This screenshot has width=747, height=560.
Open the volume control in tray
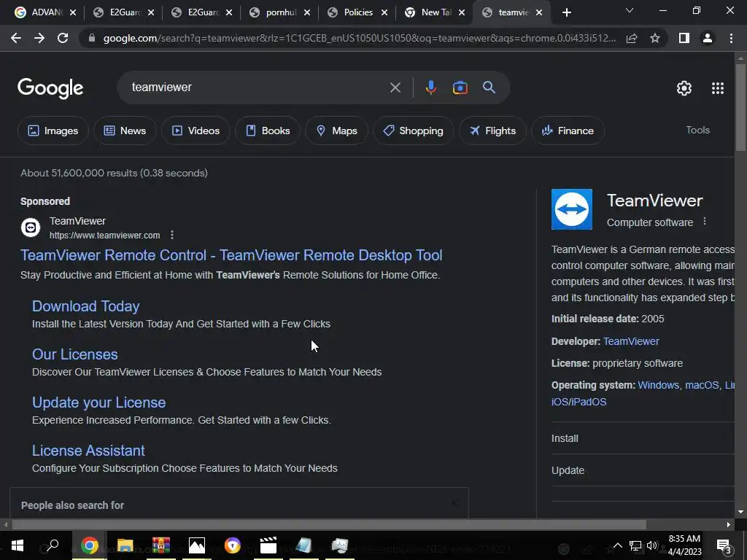[652, 545]
